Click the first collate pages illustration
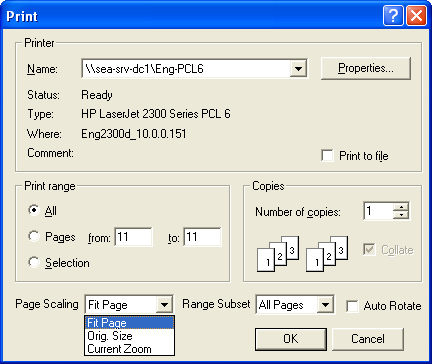 click(278, 253)
